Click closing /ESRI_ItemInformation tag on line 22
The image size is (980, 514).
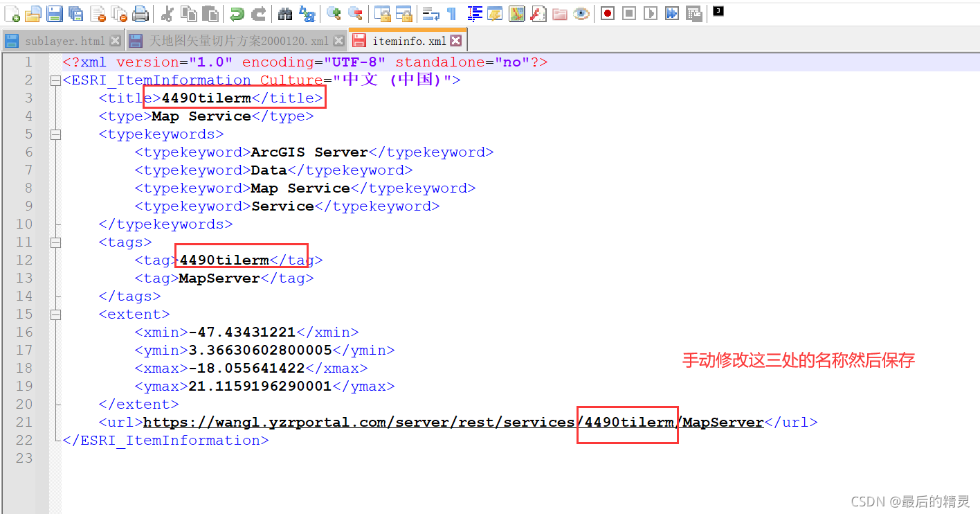[x=165, y=441]
